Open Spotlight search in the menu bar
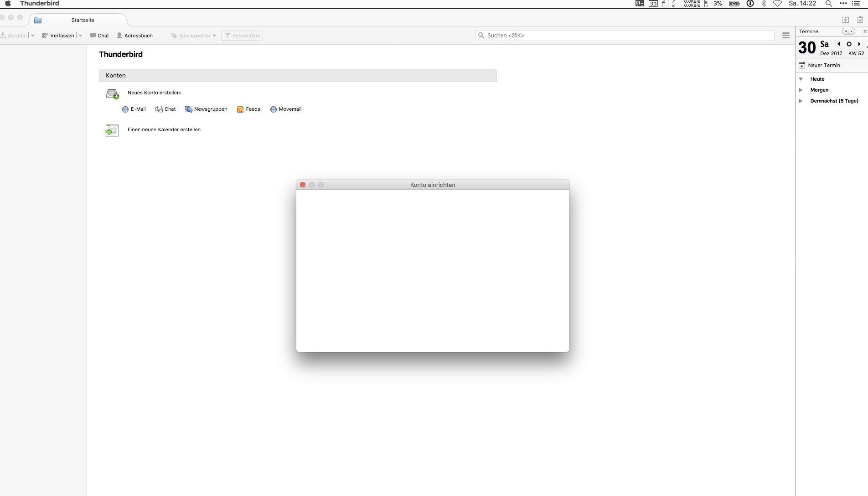This screenshot has width=868, height=496. 829,3
